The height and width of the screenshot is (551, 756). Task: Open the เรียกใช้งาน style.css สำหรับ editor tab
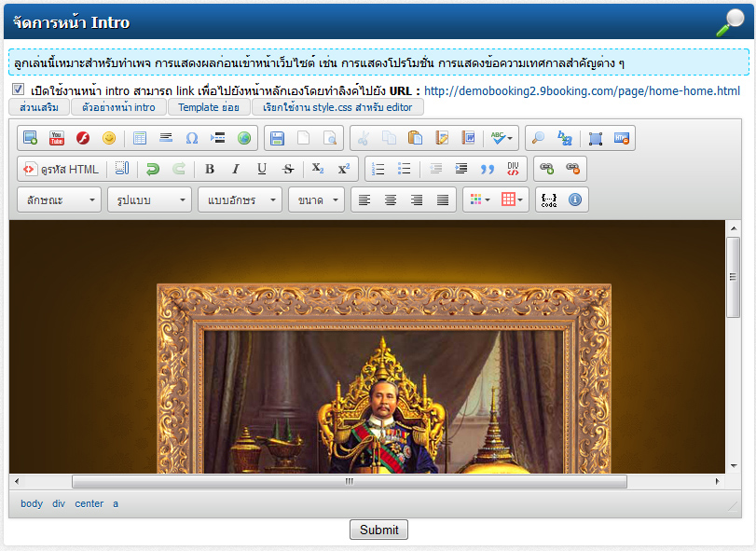tap(337, 107)
